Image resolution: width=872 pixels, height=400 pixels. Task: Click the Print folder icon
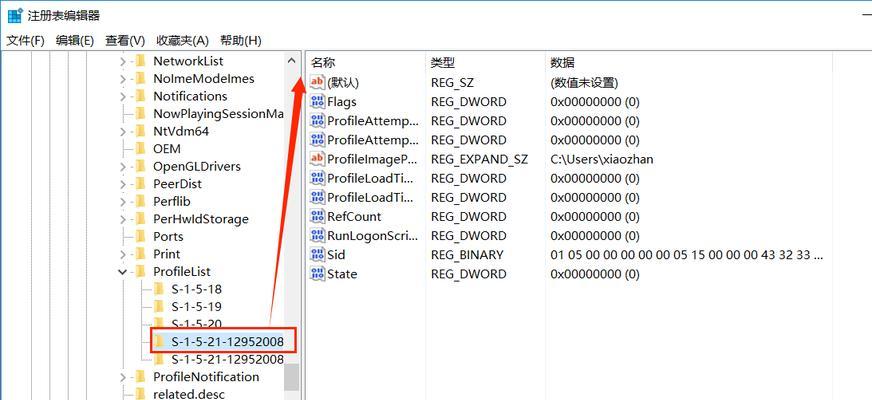[x=140, y=254]
